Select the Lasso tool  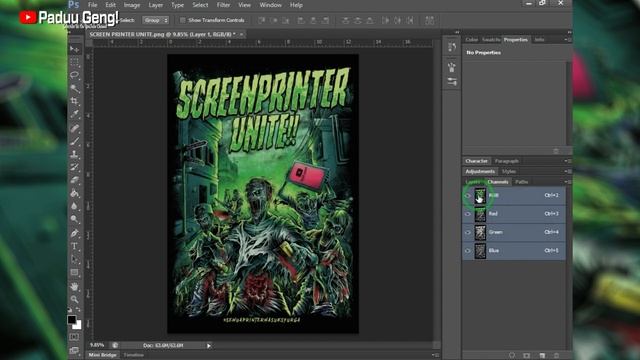pyautogui.click(x=74, y=75)
